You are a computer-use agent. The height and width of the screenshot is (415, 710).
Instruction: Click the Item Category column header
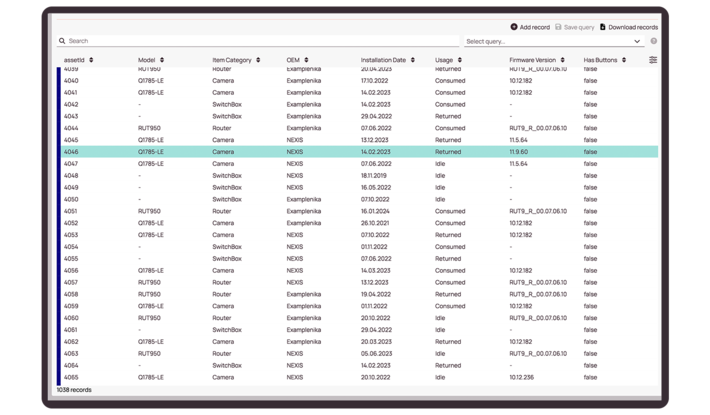pyautogui.click(x=231, y=60)
